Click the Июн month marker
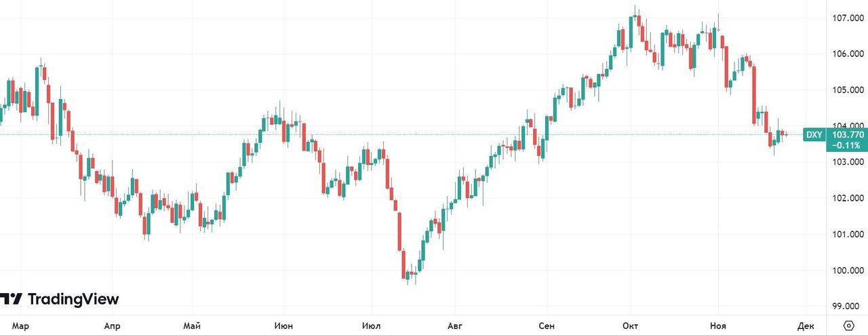 point(283,326)
